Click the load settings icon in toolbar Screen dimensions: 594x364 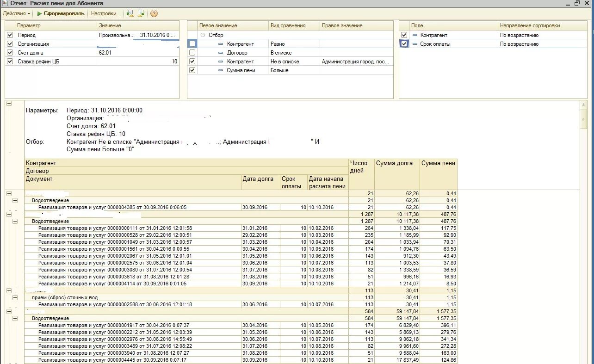(130, 13)
